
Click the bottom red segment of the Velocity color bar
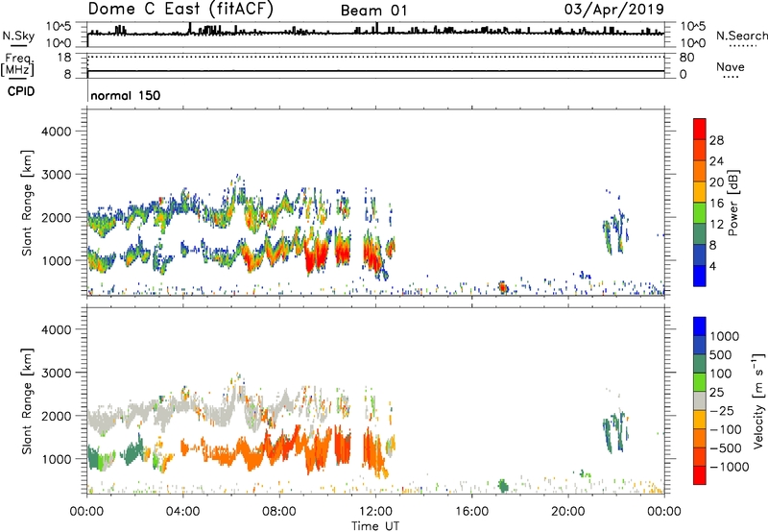(700, 475)
